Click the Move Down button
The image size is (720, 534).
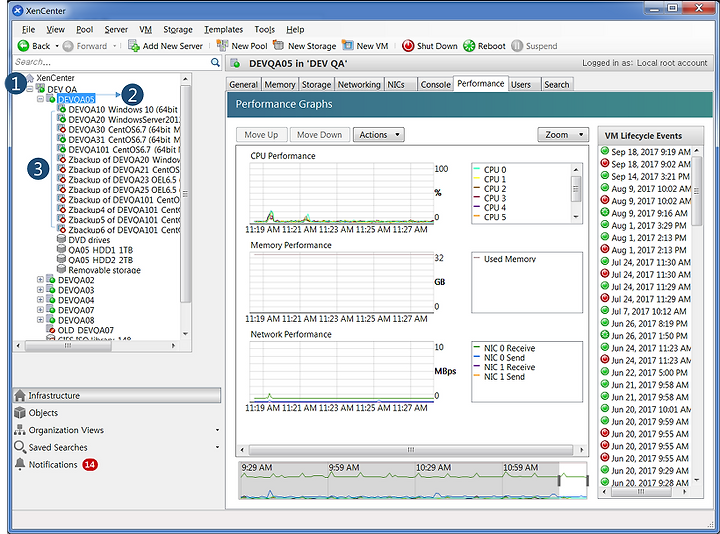[320, 135]
